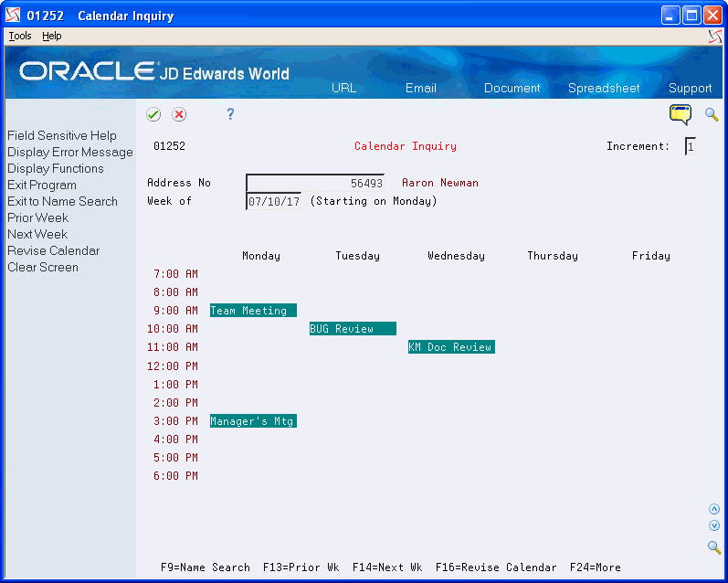Select Field Sensitive Help in sidebar
Image resolution: width=728 pixels, height=583 pixels.
62,135
